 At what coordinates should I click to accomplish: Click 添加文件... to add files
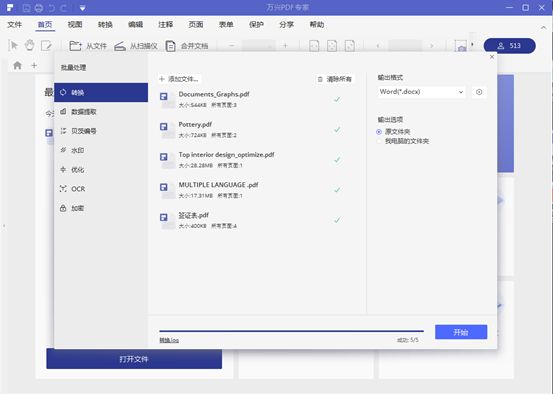(180, 79)
